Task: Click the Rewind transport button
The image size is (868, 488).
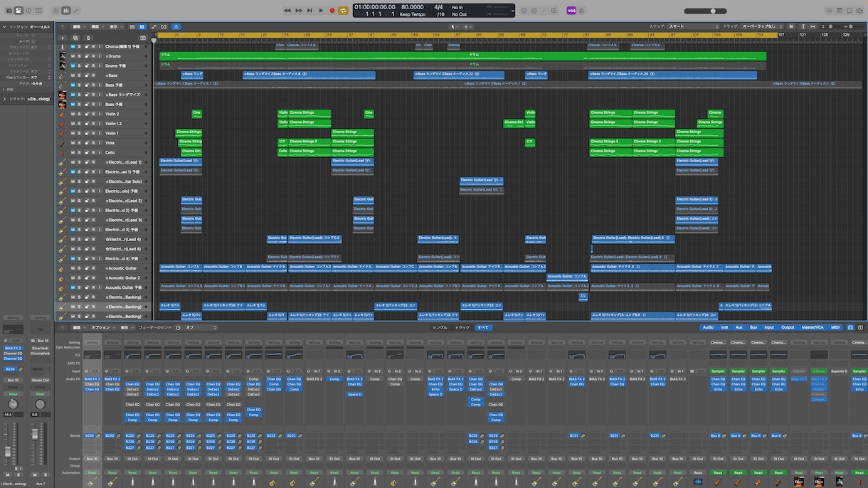Action: (x=287, y=11)
